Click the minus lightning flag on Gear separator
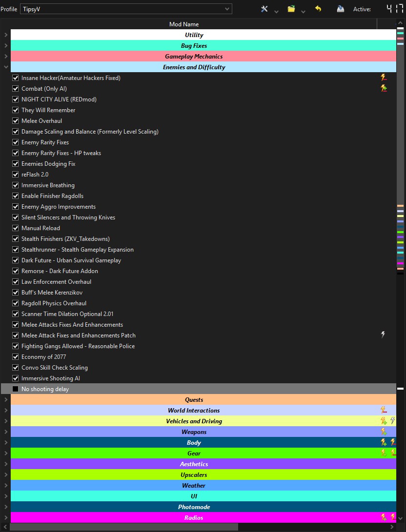This screenshot has width=406, height=532. pos(393,453)
